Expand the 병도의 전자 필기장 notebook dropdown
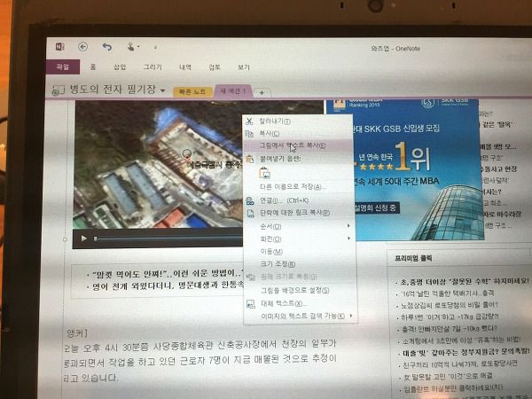This screenshot has width=532, height=399. point(162,90)
